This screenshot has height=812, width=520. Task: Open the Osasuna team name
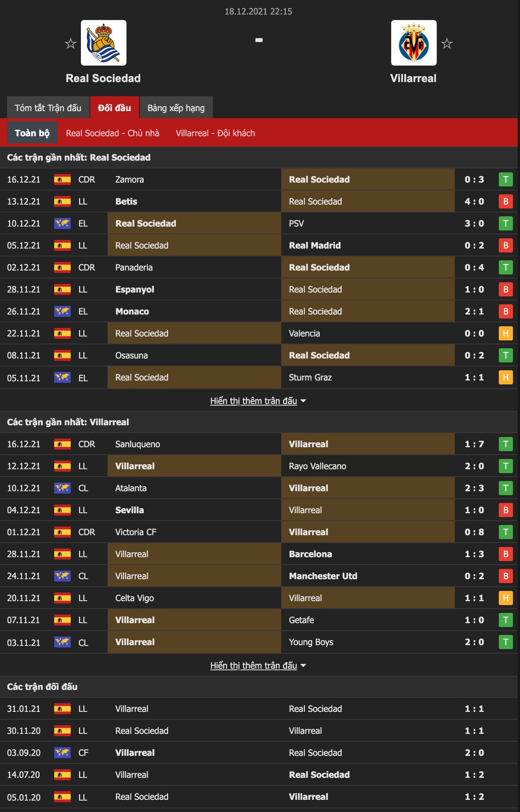tap(132, 355)
